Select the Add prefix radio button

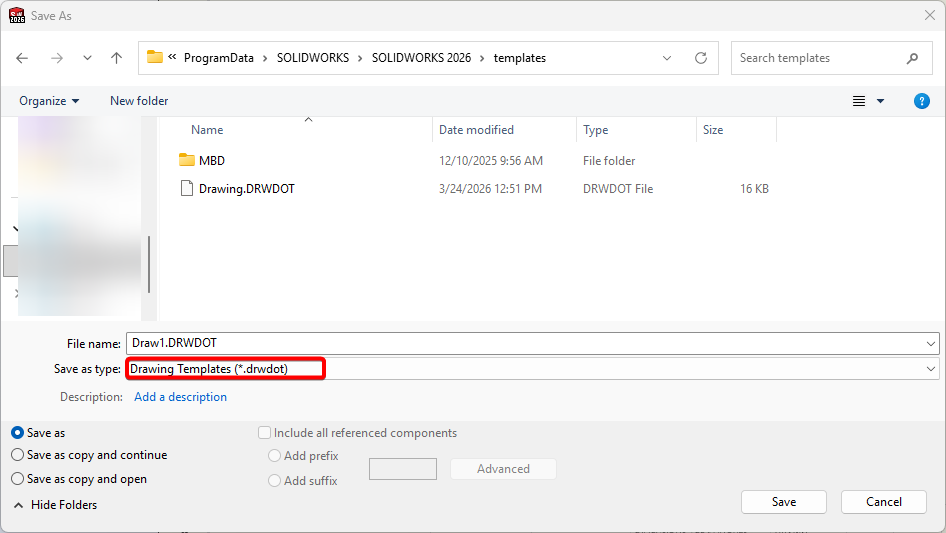pyautogui.click(x=275, y=456)
